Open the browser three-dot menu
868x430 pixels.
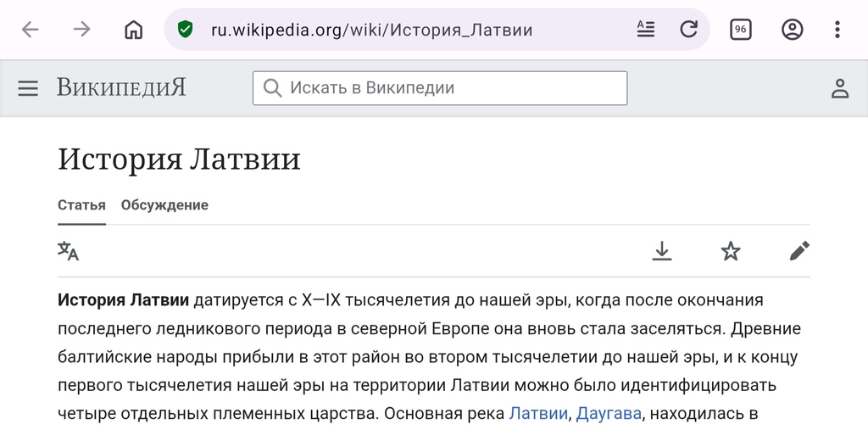point(837,30)
